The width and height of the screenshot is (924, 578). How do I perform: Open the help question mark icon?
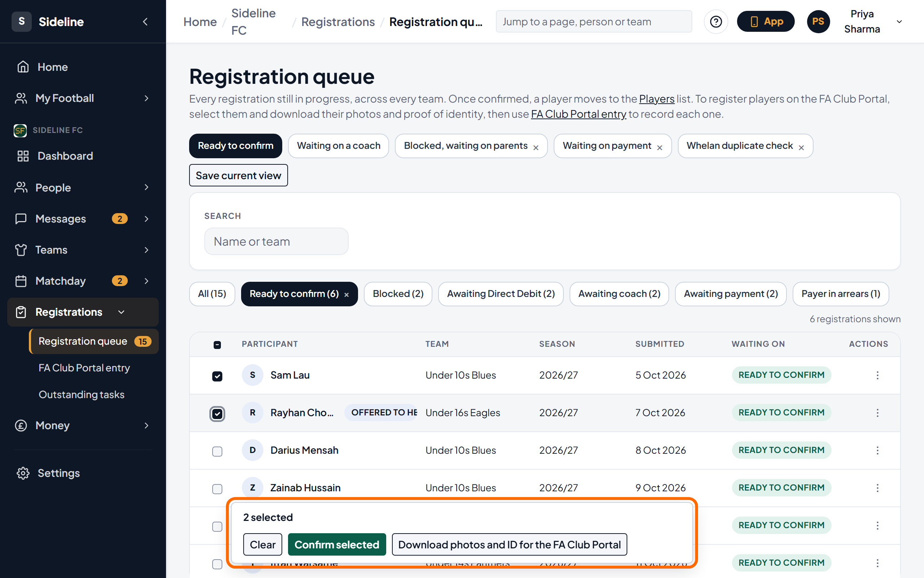(716, 22)
